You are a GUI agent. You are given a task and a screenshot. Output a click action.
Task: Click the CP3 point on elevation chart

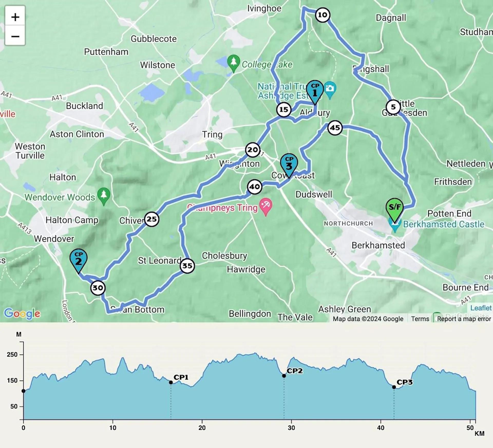394,387
